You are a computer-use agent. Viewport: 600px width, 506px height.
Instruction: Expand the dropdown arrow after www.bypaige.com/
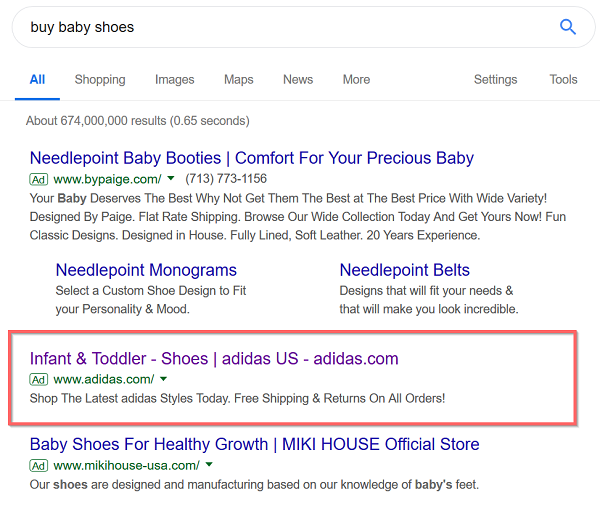click(171, 178)
